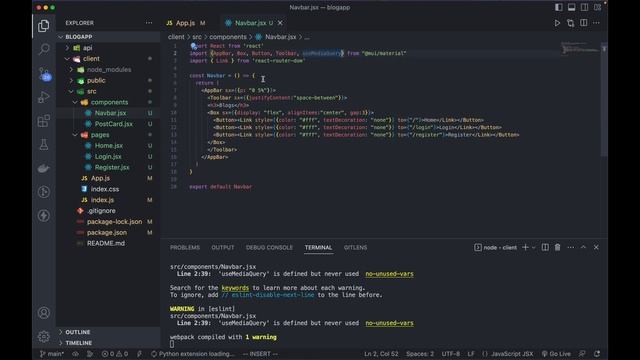Viewport: 640px width, 360px height.
Task: Maximize the panel with up chevron
Action: click(583, 247)
